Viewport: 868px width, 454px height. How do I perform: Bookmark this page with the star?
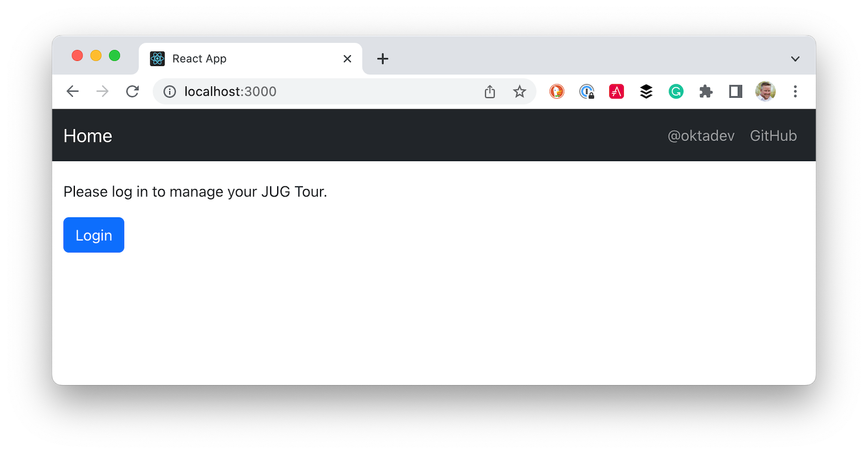click(520, 92)
